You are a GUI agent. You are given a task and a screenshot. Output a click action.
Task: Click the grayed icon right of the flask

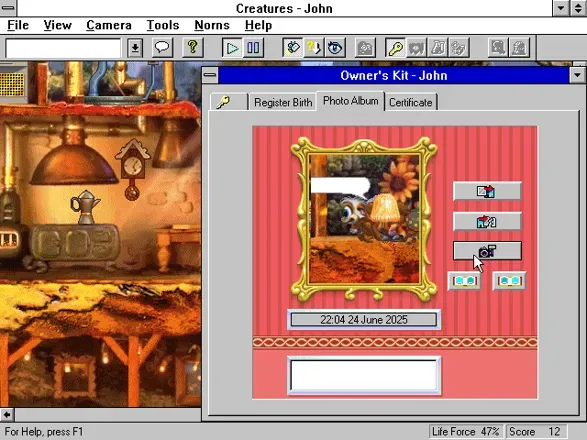458,48
